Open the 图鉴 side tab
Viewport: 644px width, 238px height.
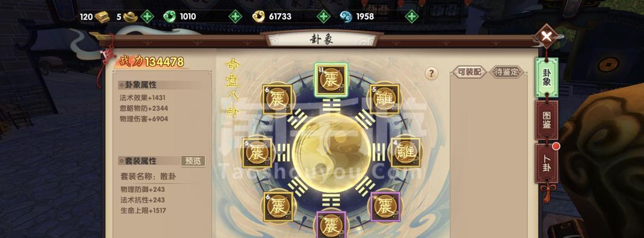(x=546, y=120)
